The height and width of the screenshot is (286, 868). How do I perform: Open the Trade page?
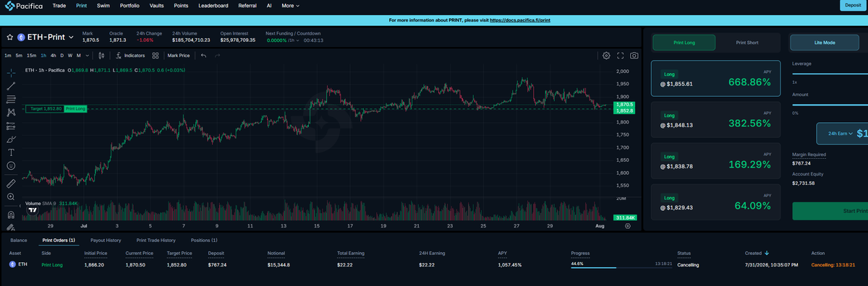[x=59, y=5]
